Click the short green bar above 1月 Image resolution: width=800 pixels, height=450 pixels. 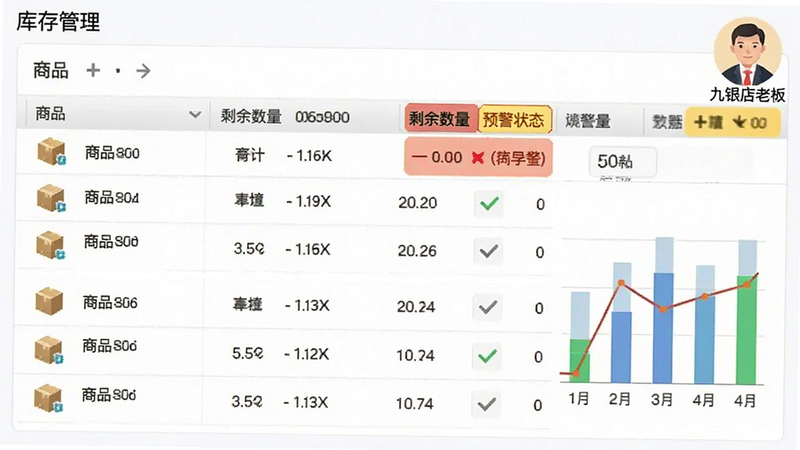[580, 360]
